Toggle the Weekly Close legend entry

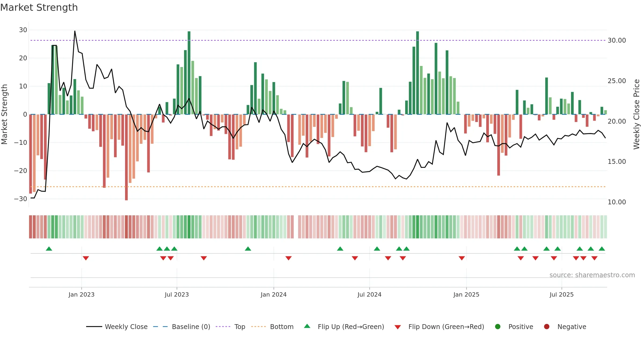pyautogui.click(x=117, y=327)
